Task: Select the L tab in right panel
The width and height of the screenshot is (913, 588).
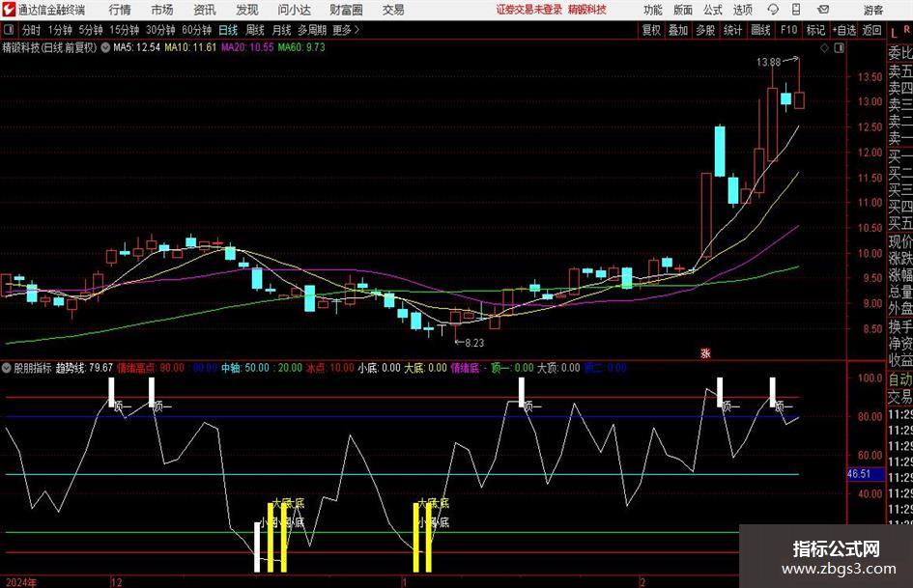Action: tap(894, 33)
